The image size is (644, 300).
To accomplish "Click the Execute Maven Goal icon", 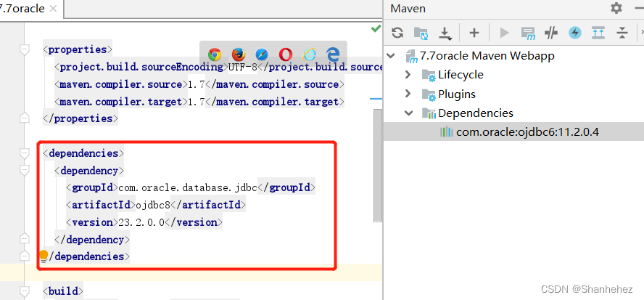I will coord(528,33).
